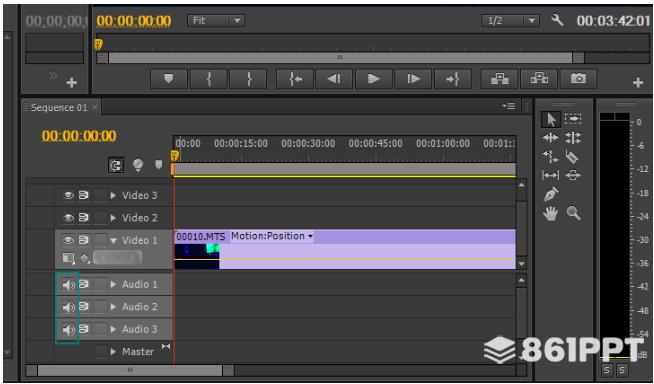
Task: Toggle sync lock on Video 3
Action: (x=84, y=195)
